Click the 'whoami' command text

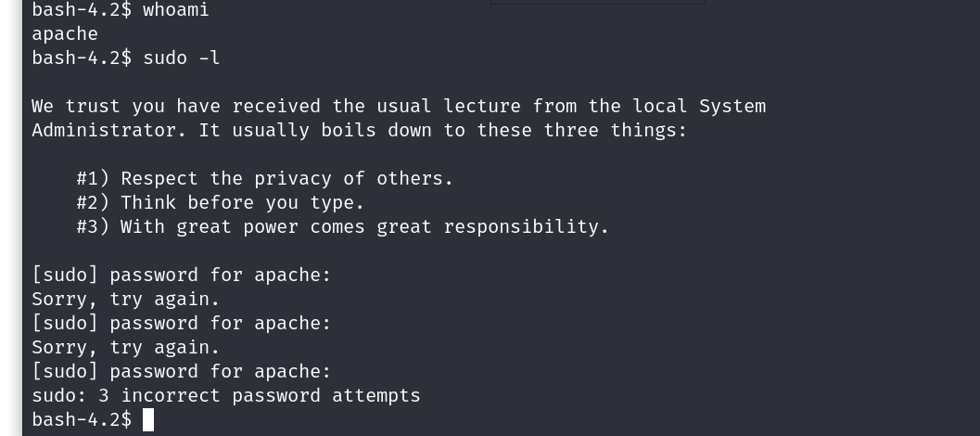click(176, 10)
